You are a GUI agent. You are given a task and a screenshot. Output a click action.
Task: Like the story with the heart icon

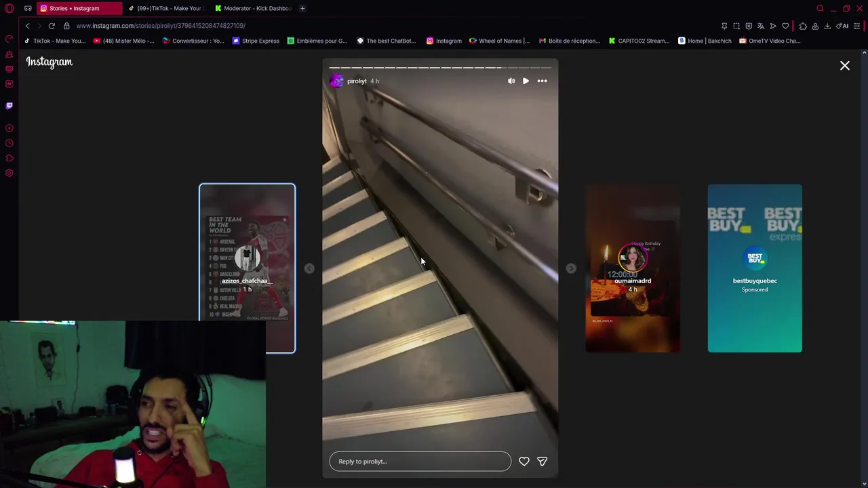tap(524, 462)
